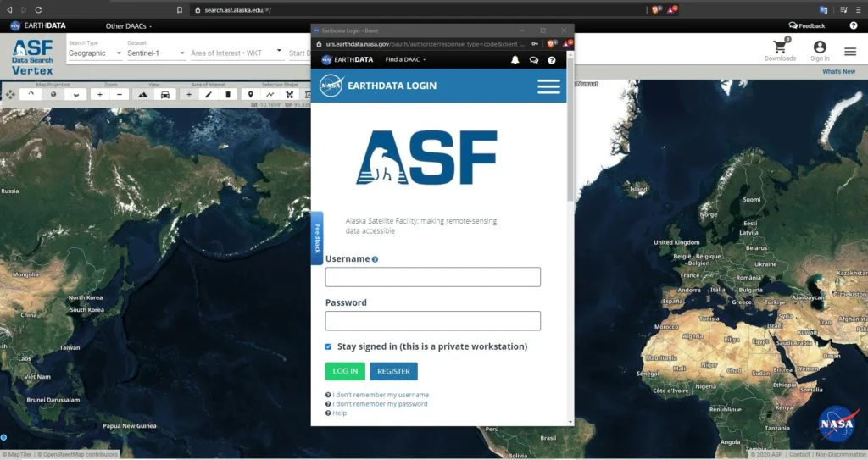Click the bookmark icon in main browser address bar
Viewport: 868px width, 460px height.
[x=180, y=10]
